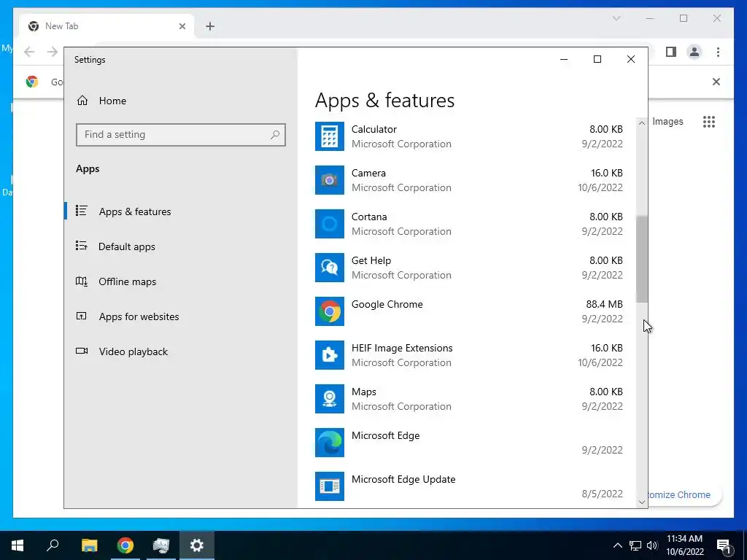Click the network icon in system tray
The height and width of the screenshot is (560, 747).
pos(635,545)
